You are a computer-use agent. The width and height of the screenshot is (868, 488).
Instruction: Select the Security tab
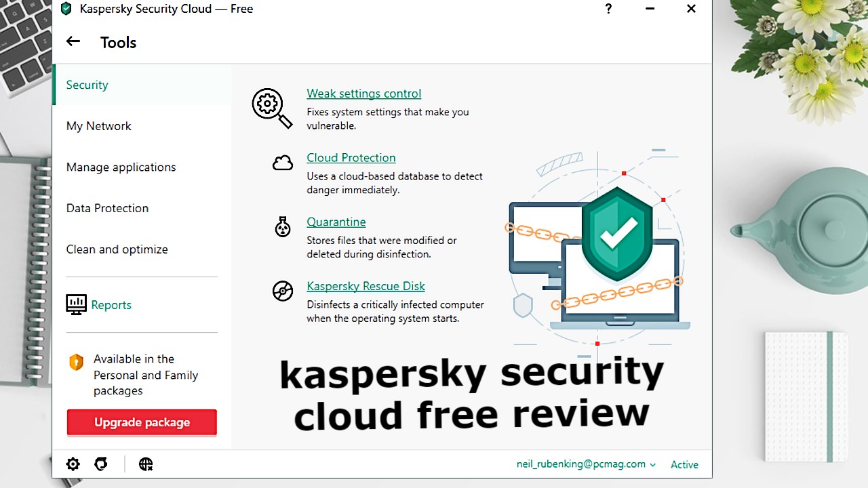142,85
